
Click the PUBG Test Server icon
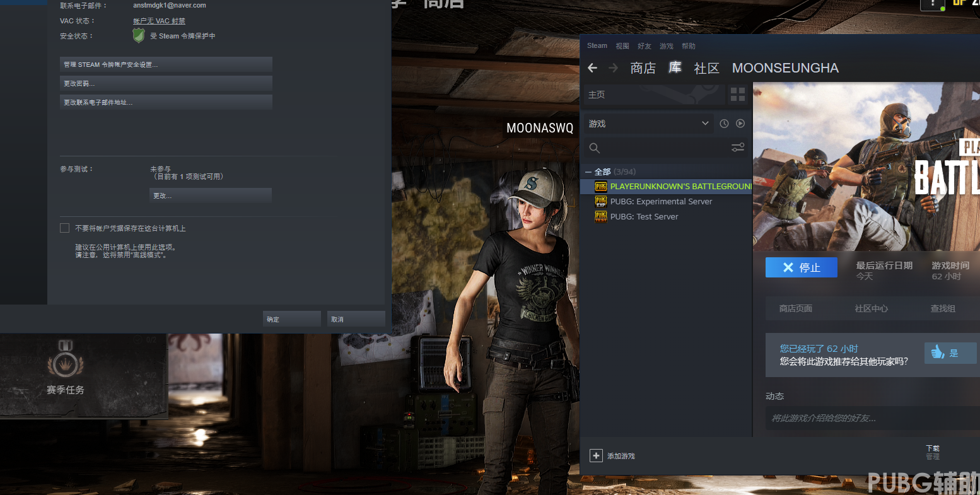tap(601, 217)
